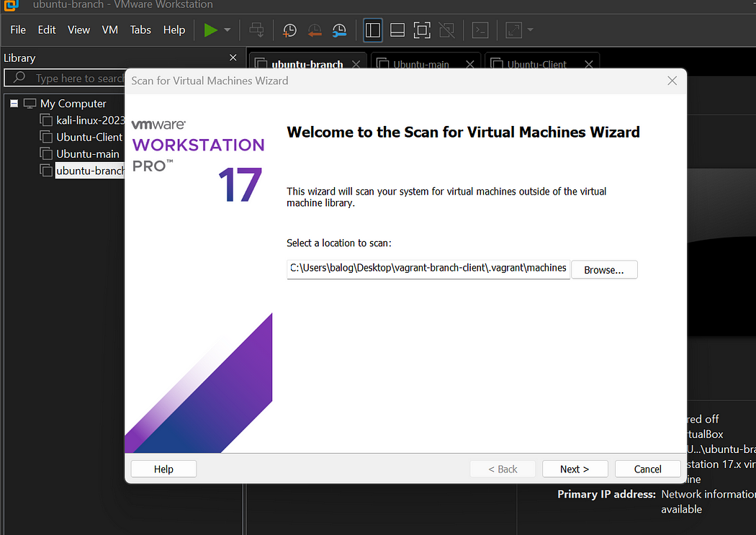Open the stretch options dropdown arrow
This screenshot has height=535, width=756.
531,30
